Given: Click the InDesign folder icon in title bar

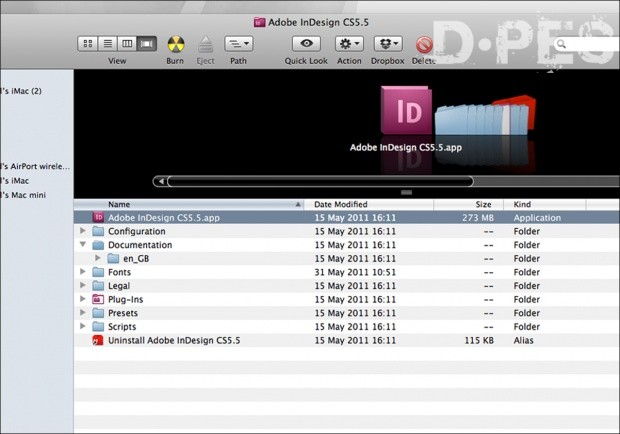Looking at the screenshot, I should pyautogui.click(x=259, y=22).
